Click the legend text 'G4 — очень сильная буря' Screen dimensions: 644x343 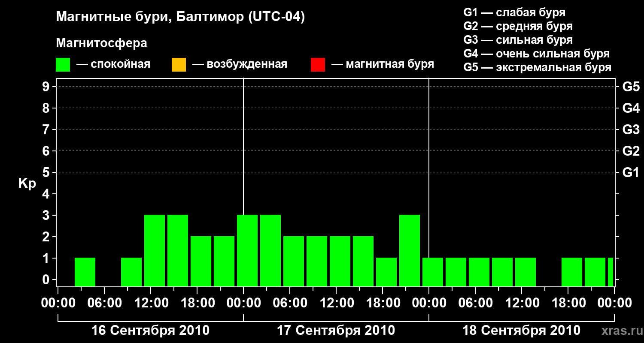[536, 54]
